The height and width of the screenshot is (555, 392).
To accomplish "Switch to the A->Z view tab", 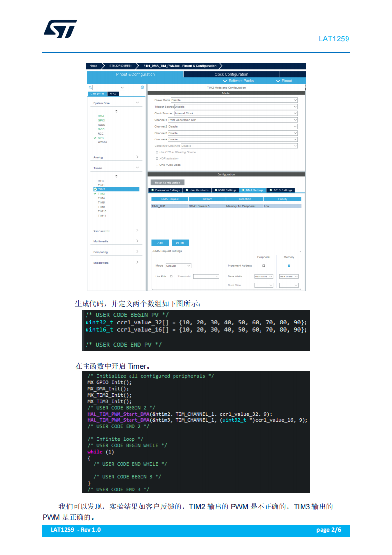I will 113,94.
